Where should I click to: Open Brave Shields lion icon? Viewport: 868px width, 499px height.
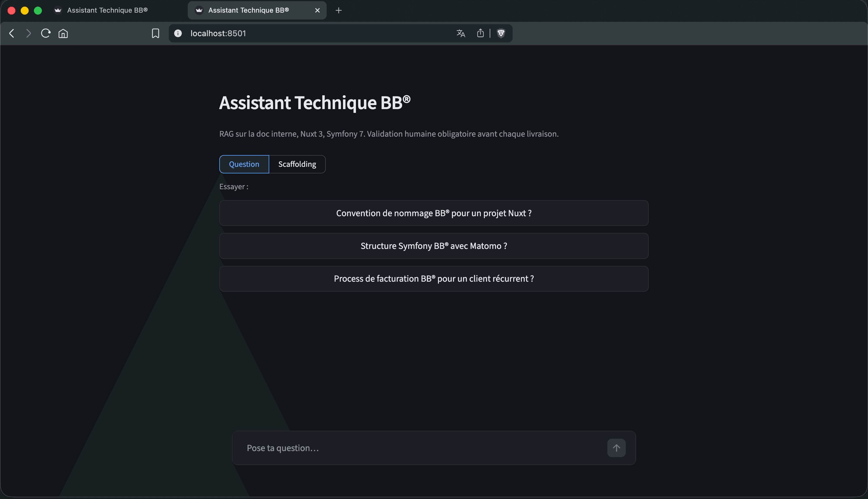tap(501, 33)
